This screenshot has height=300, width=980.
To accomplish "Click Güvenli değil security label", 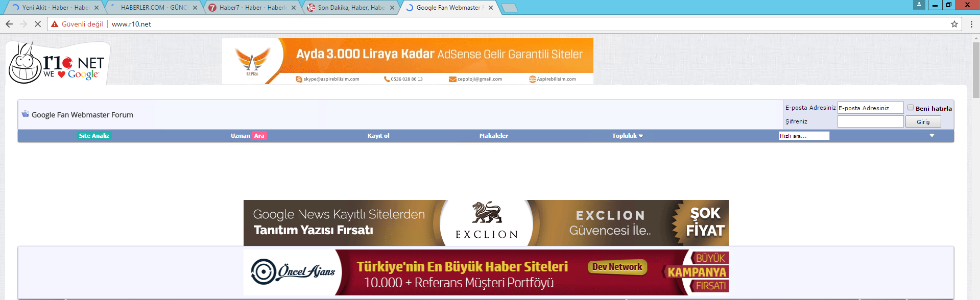I will (82, 24).
